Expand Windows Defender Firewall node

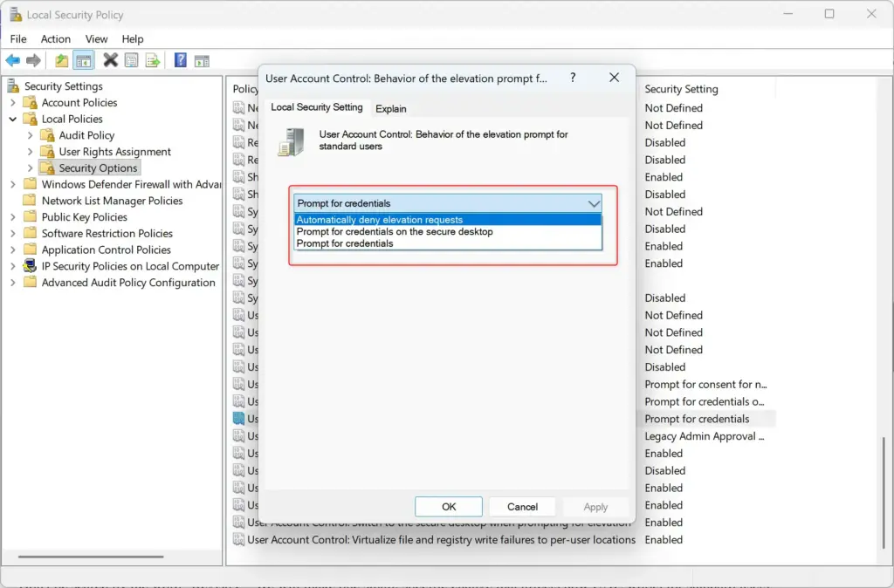(x=13, y=185)
